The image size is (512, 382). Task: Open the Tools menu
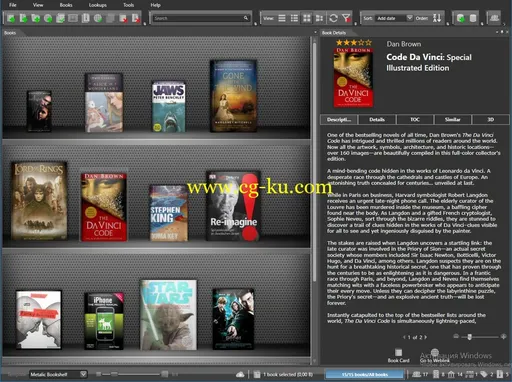(129, 5)
